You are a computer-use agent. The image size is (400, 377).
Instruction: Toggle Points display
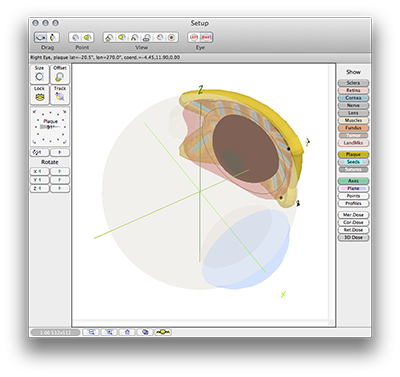click(x=353, y=196)
